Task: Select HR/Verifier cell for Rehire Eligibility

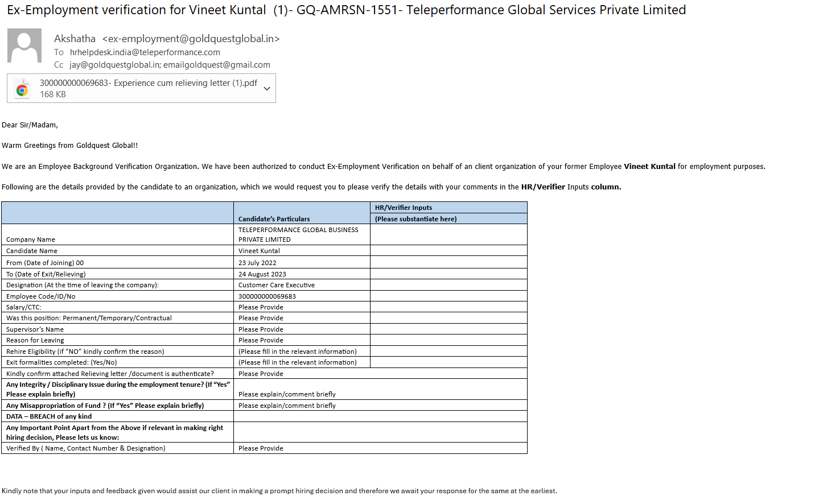Action: (448, 352)
